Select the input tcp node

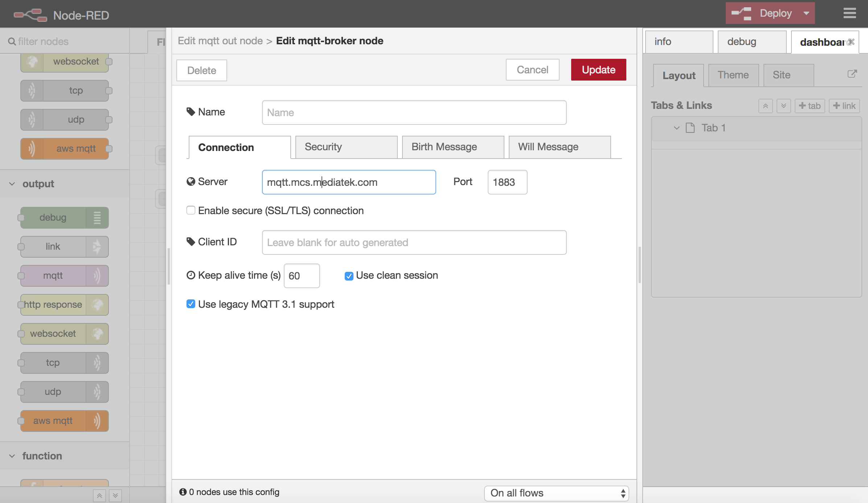[x=65, y=90]
